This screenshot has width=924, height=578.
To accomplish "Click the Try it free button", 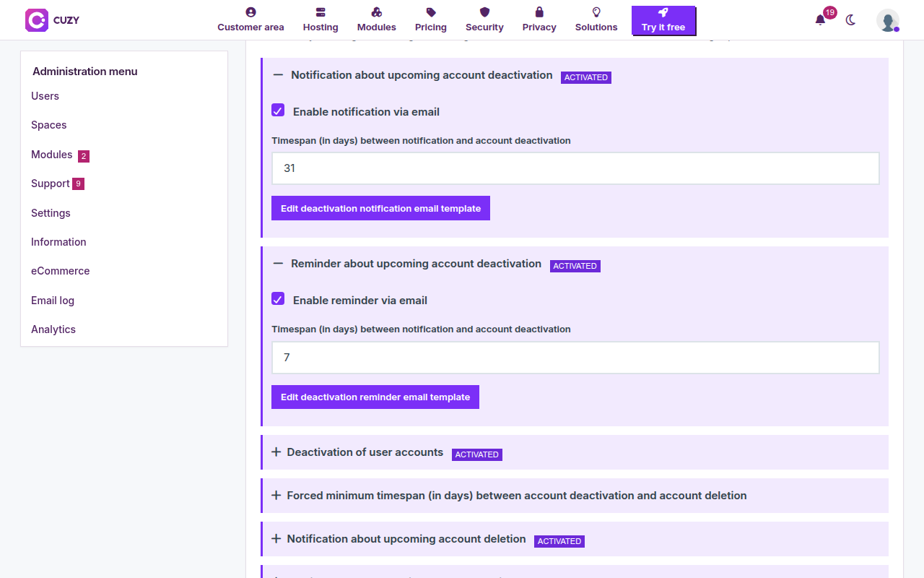I will click(x=663, y=20).
